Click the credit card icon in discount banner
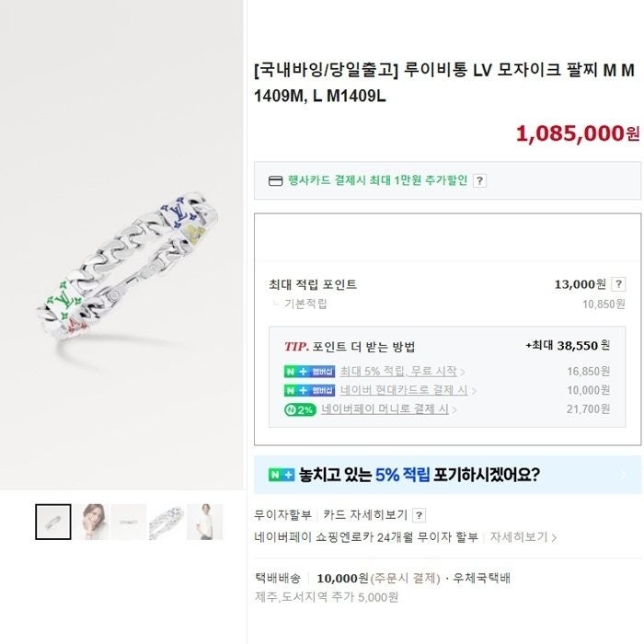 (275, 180)
